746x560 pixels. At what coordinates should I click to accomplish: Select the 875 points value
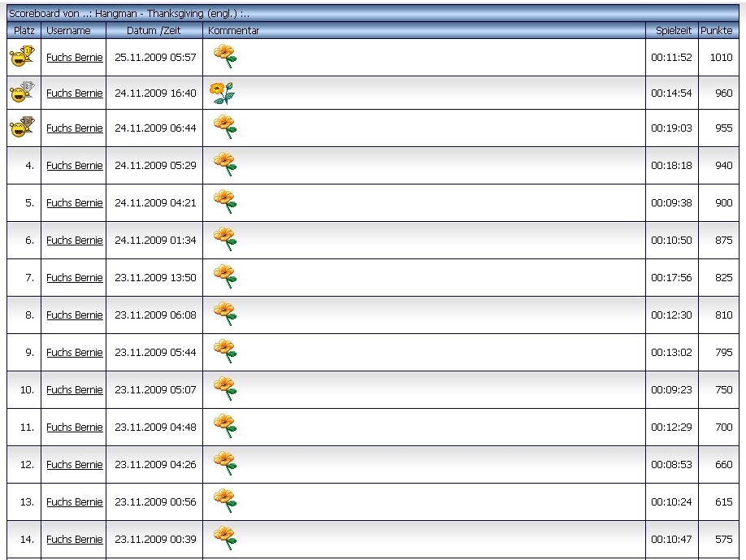pyautogui.click(x=723, y=241)
